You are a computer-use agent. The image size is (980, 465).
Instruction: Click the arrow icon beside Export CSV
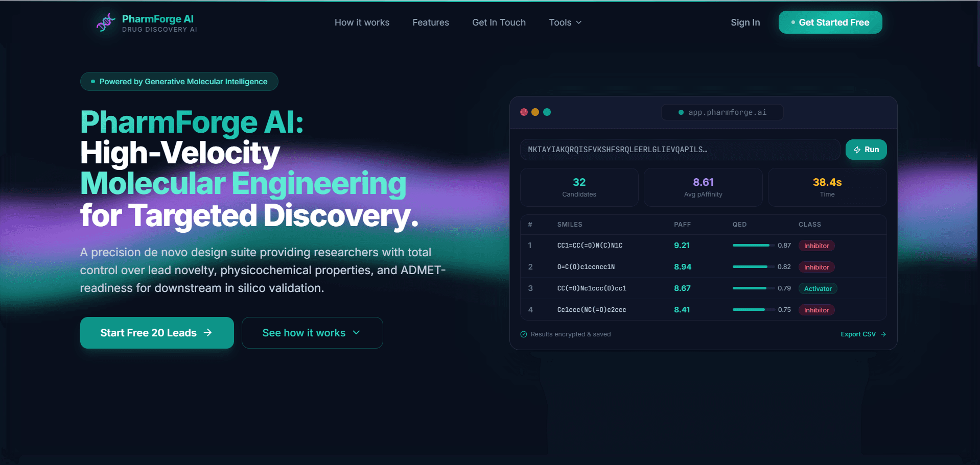pos(883,334)
